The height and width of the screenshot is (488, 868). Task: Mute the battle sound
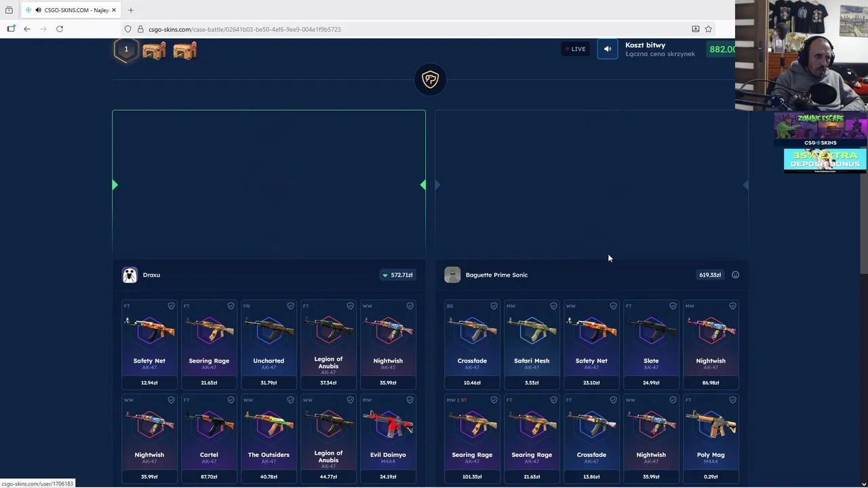(x=608, y=49)
